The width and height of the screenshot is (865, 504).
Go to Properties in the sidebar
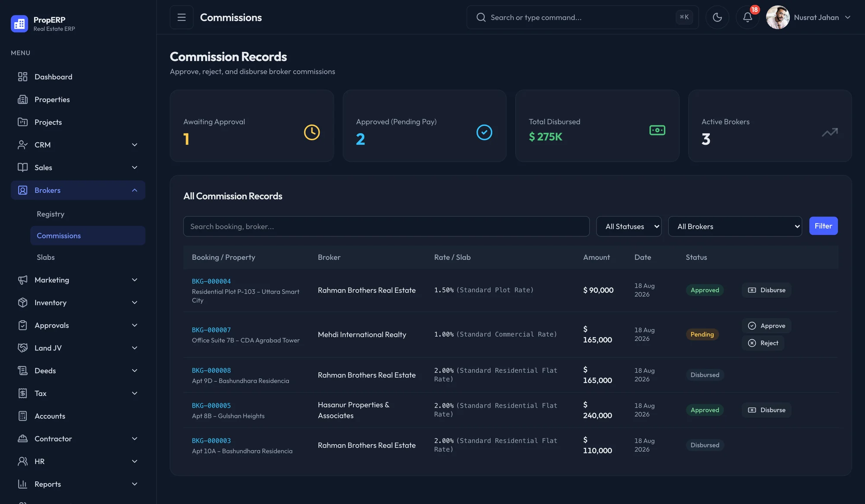point(78,99)
